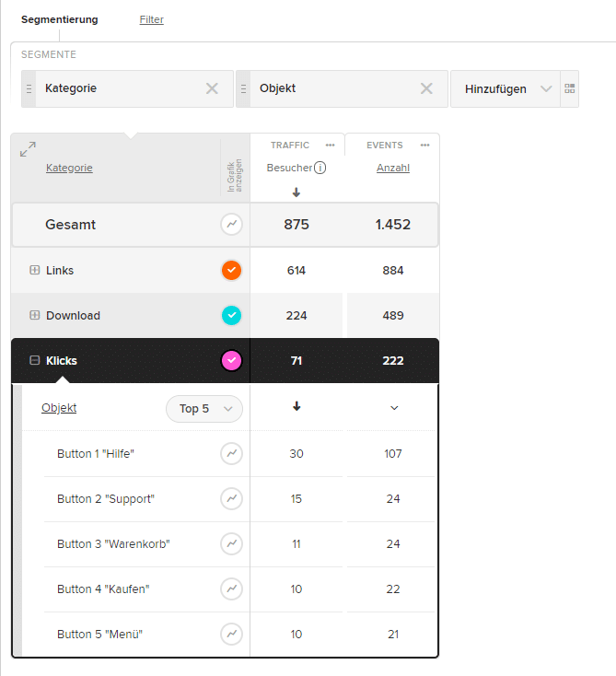
Task: Click the Objekt segment chip
Action: point(342,88)
